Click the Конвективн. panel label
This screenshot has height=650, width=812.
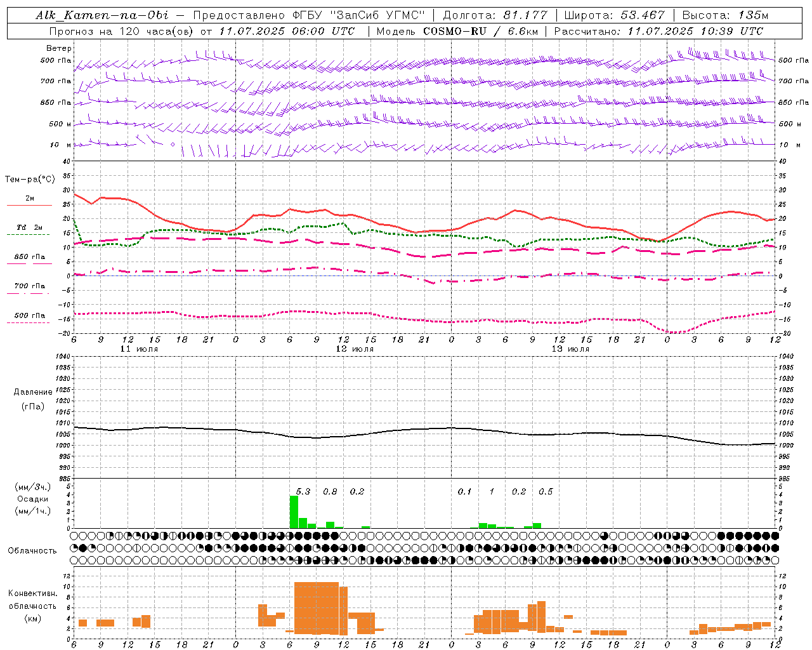coord(33,594)
